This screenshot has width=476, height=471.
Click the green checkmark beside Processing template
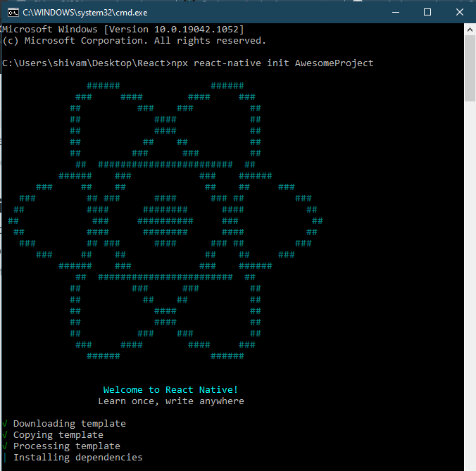coord(5,446)
